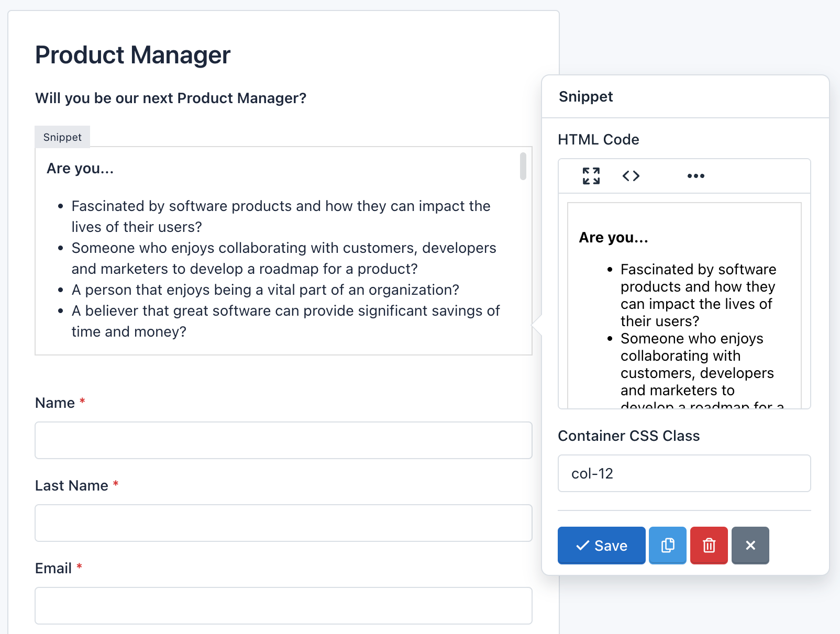Open the more options ellipsis menu
This screenshot has width=840, height=634.
pyautogui.click(x=695, y=176)
